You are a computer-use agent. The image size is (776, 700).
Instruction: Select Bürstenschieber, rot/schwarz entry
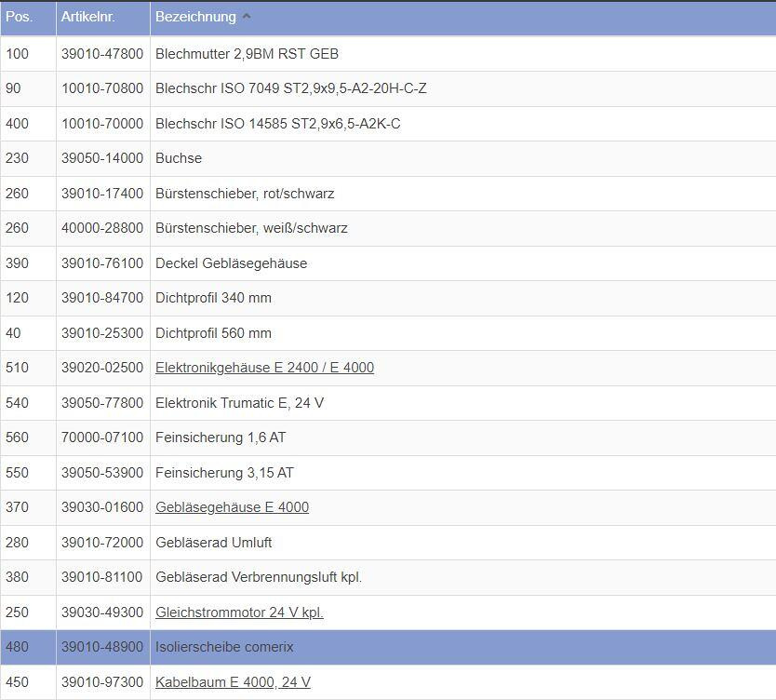click(245, 194)
